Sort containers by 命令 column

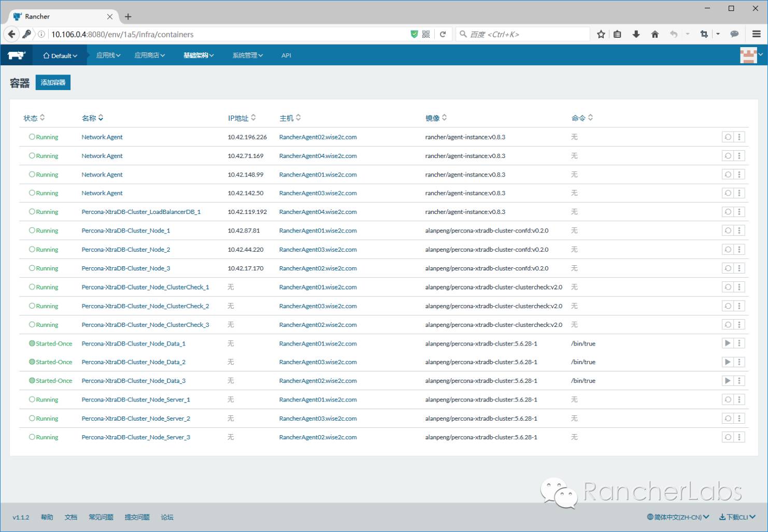[582, 118]
